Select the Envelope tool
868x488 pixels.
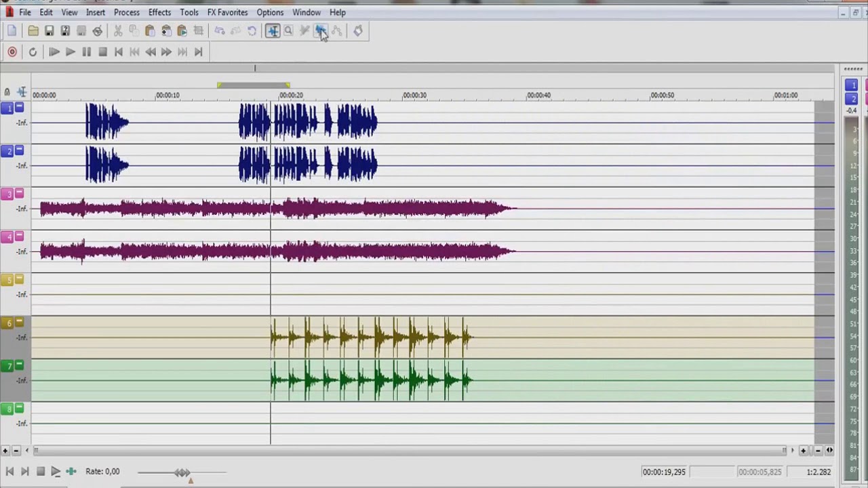(337, 30)
